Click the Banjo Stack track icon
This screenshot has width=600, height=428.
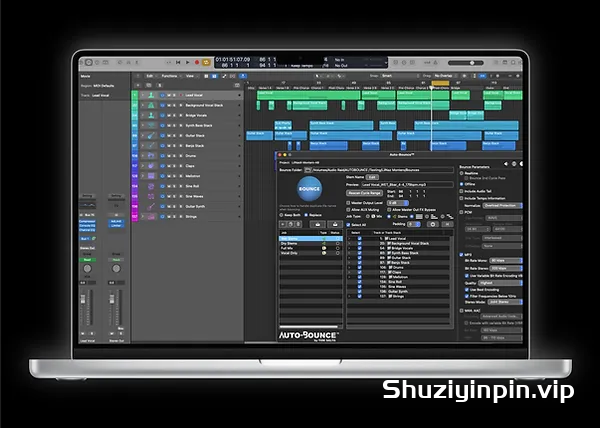point(151,146)
